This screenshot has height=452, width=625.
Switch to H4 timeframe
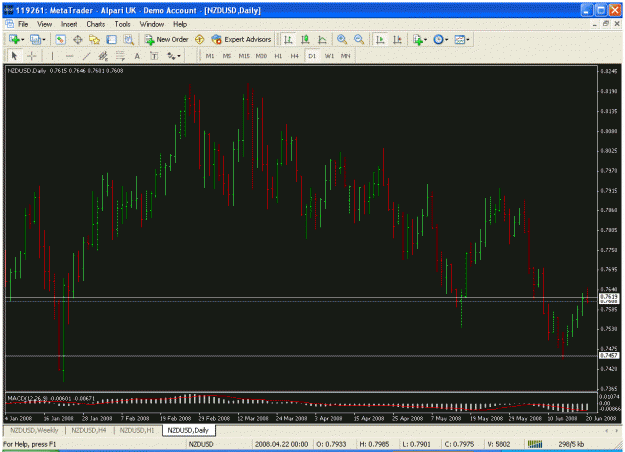(295, 56)
